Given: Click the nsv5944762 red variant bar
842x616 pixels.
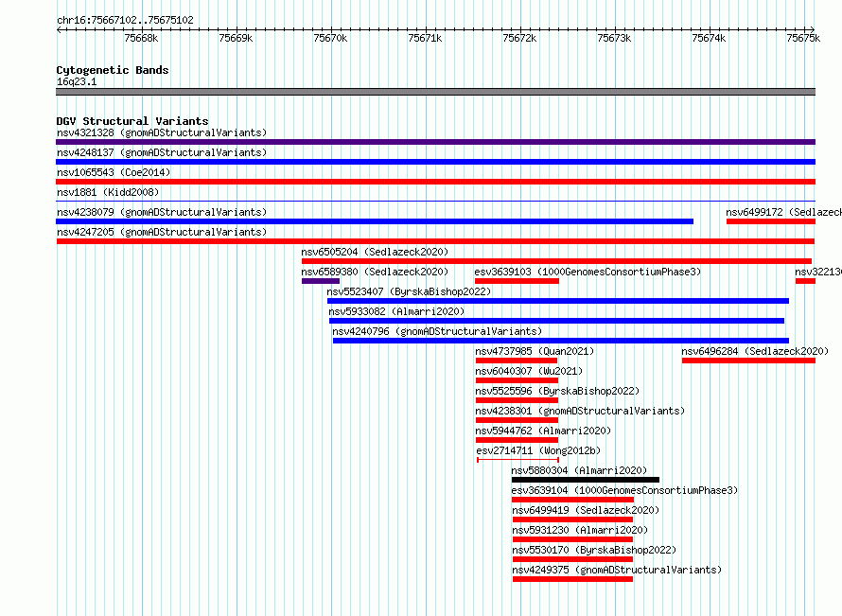Looking at the screenshot, I should point(517,440).
